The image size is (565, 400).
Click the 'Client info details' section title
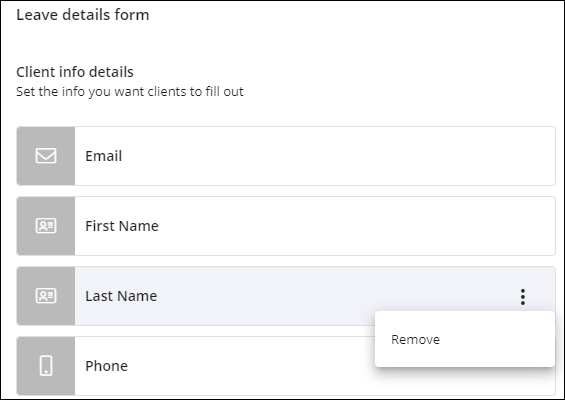75,72
